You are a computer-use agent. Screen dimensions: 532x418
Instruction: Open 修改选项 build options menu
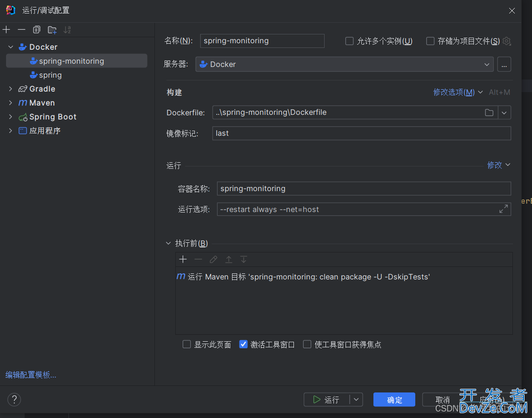[458, 92]
